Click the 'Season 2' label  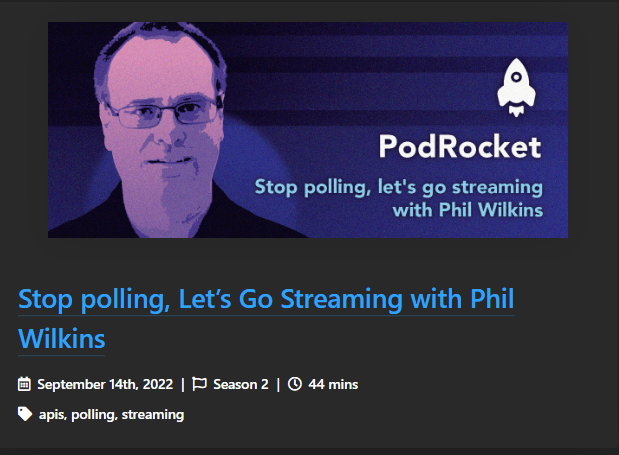click(x=241, y=384)
